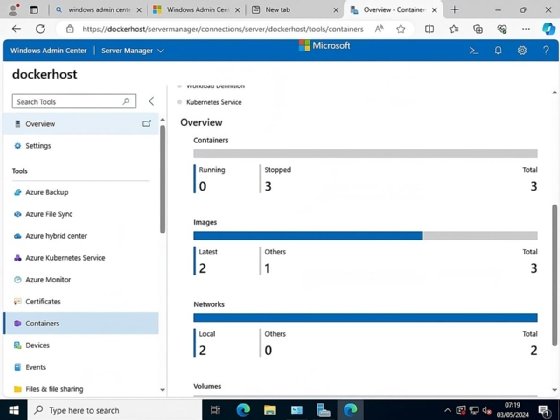Click the Stopped containers count 3
560x420 pixels.
[268, 186]
